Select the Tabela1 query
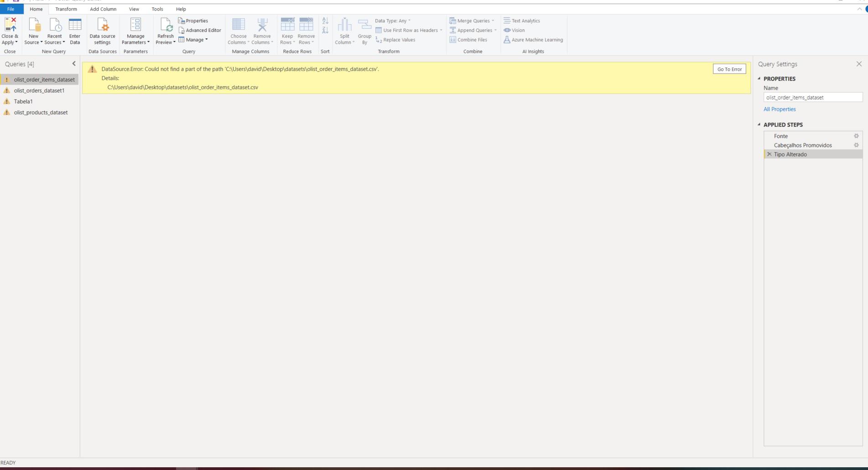The width and height of the screenshot is (868, 470). pyautogui.click(x=40, y=101)
